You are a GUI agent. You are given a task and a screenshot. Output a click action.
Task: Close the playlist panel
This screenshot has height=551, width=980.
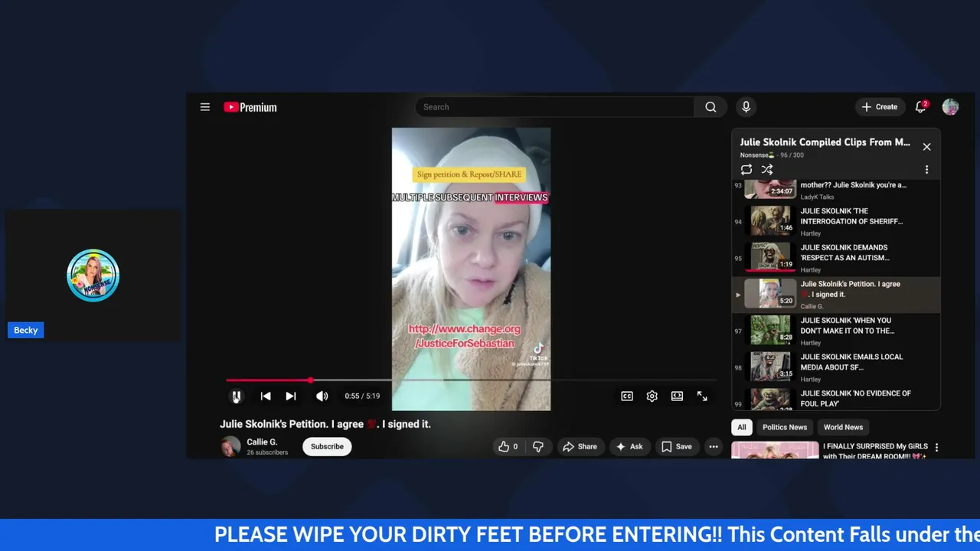pyautogui.click(x=926, y=147)
